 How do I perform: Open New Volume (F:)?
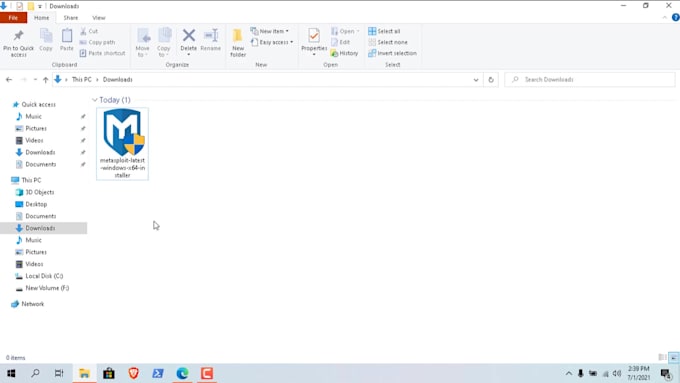pyautogui.click(x=47, y=288)
